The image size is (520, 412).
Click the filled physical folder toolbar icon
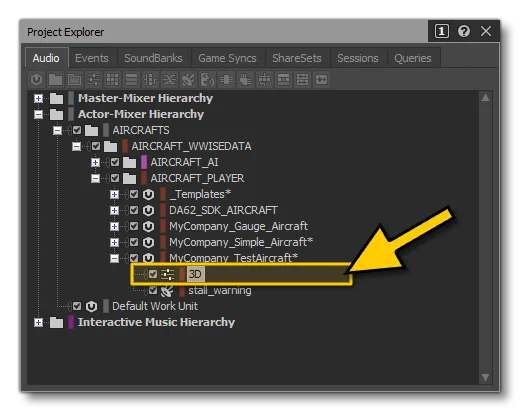tap(55, 80)
